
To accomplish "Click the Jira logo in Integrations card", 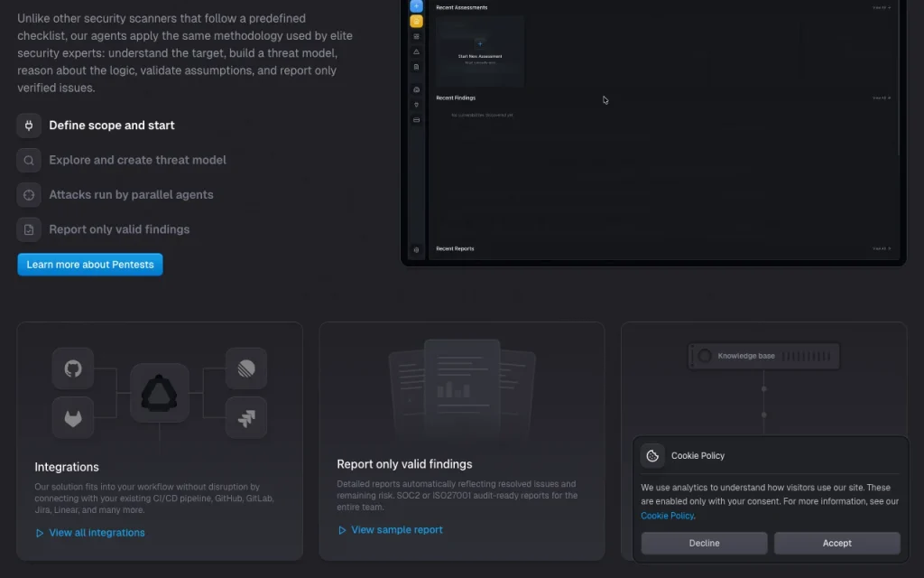I will coord(246,418).
